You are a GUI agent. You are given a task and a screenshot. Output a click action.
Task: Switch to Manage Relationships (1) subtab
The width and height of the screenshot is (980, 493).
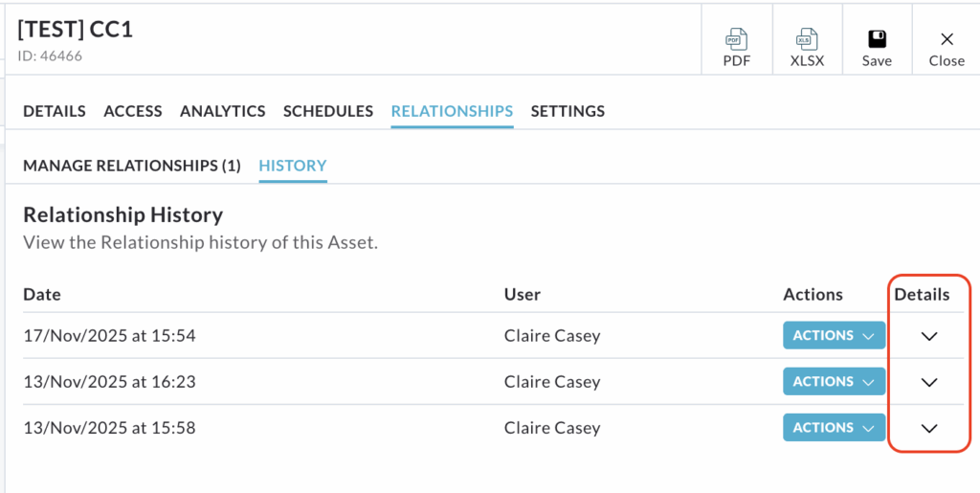tap(132, 166)
